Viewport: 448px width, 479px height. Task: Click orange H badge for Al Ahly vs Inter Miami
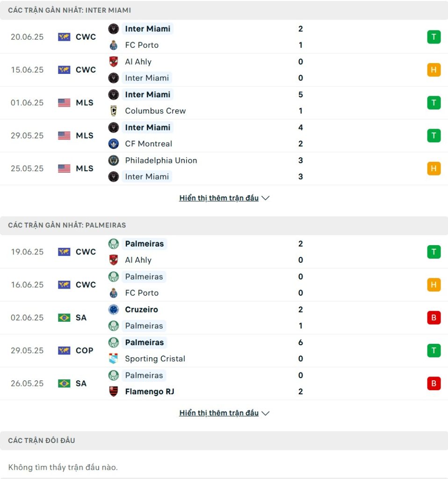(x=434, y=70)
